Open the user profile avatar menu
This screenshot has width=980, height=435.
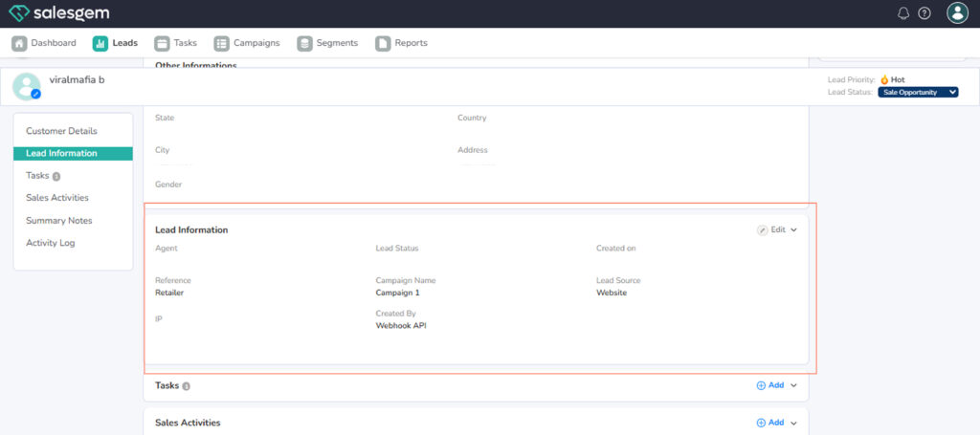point(957,13)
